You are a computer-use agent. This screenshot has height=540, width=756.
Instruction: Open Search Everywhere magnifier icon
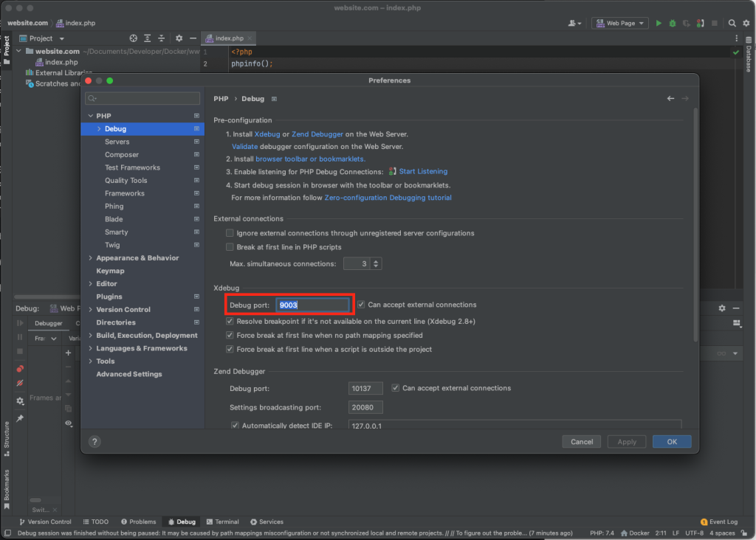[x=732, y=23]
